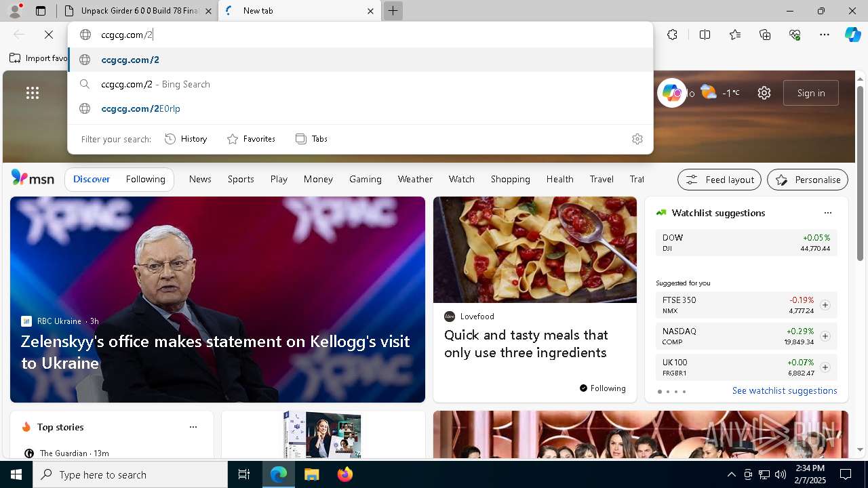This screenshot has height=488, width=868.
Task: Open File Explorer from taskbar
Action: click(311, 474)
